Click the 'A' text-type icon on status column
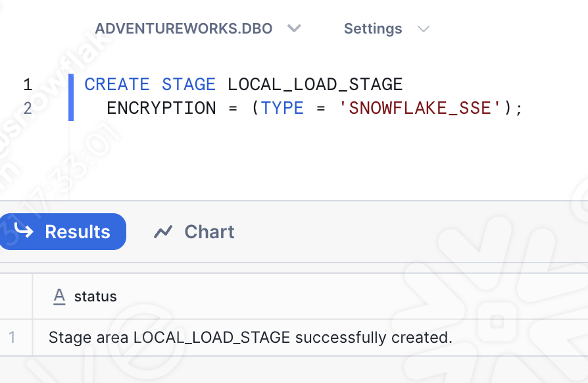The height and width of the screenshot is (383, 588). click(59, 296)
